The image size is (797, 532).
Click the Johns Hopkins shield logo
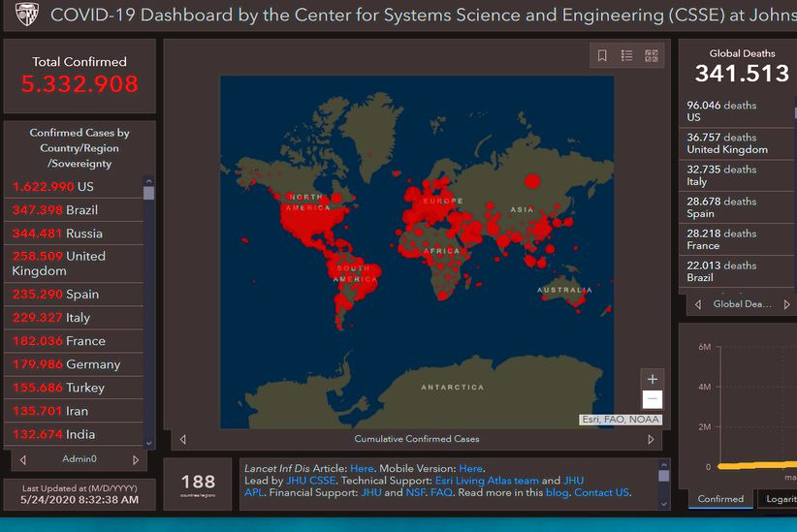click(x=27, y=15)
